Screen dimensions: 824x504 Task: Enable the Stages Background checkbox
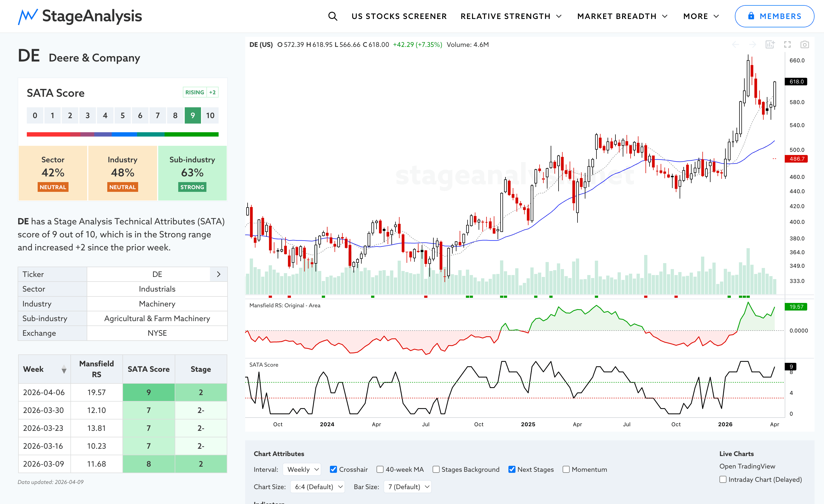[436, 469]
